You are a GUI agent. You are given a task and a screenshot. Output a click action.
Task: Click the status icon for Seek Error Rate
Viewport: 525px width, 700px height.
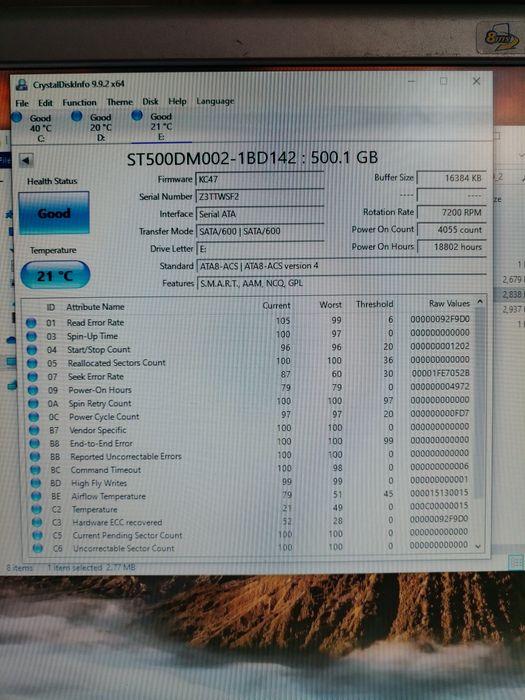pyautogui.click(x=33, y=377)
